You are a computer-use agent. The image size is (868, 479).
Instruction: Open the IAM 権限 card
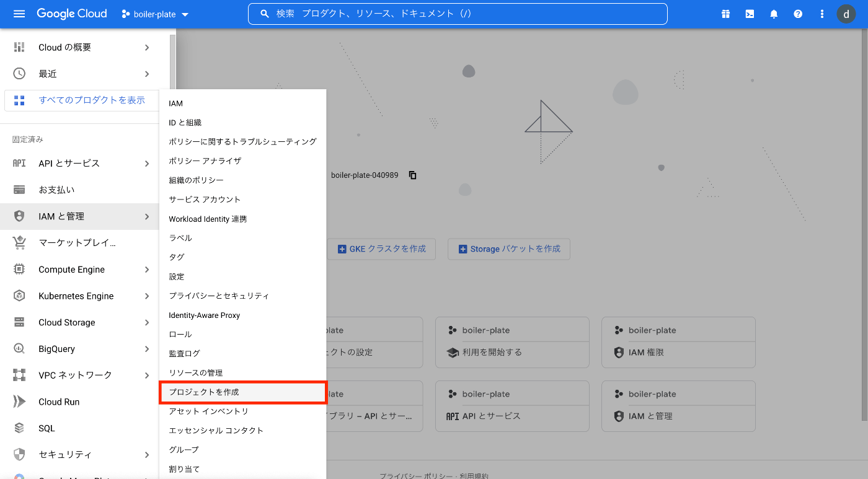point(678,342)
